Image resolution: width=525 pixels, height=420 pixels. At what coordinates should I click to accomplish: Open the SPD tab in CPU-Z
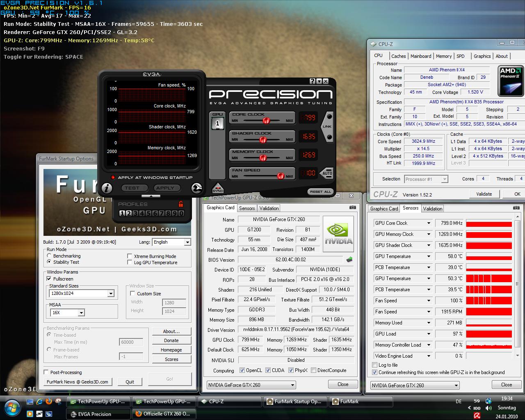pos(461,56)
